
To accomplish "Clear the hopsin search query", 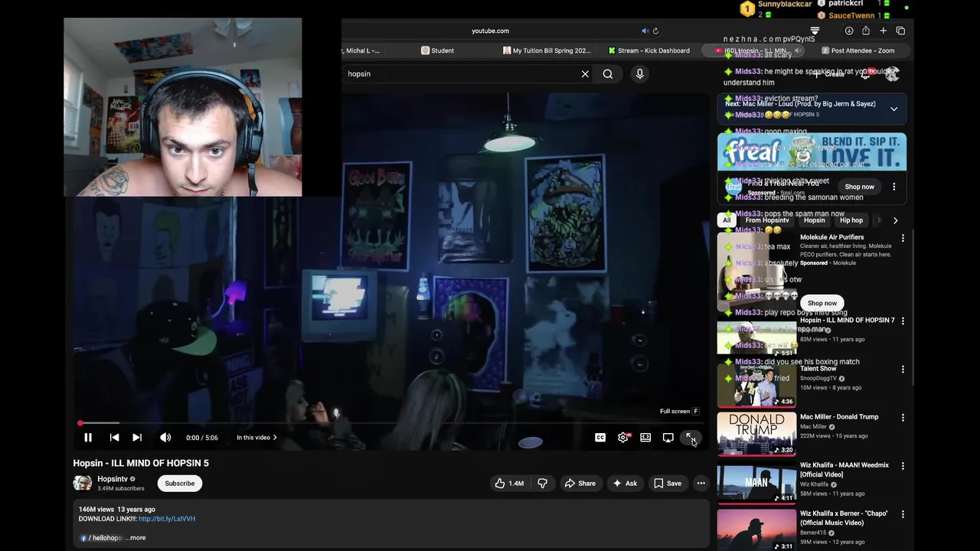I will 585,73.
